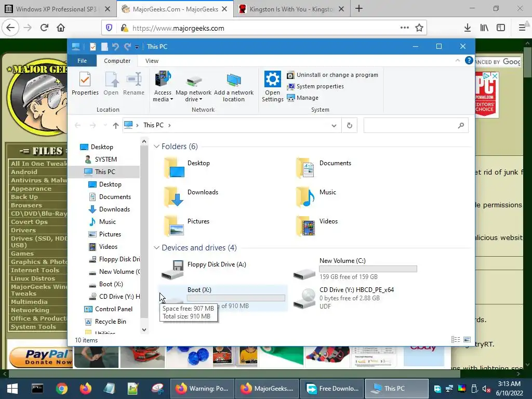Click Uninstall or change a program
This screenshot has width=532, height=399.
[x=332, y=75]
